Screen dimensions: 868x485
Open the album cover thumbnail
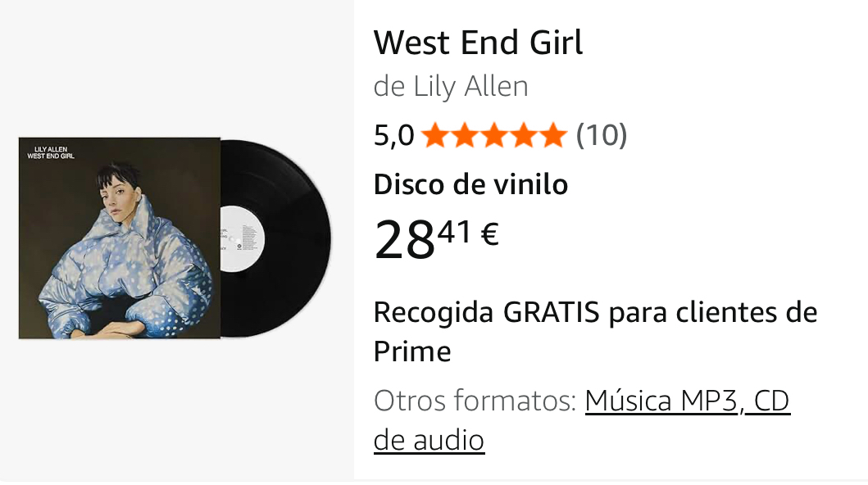coord(120,238)
